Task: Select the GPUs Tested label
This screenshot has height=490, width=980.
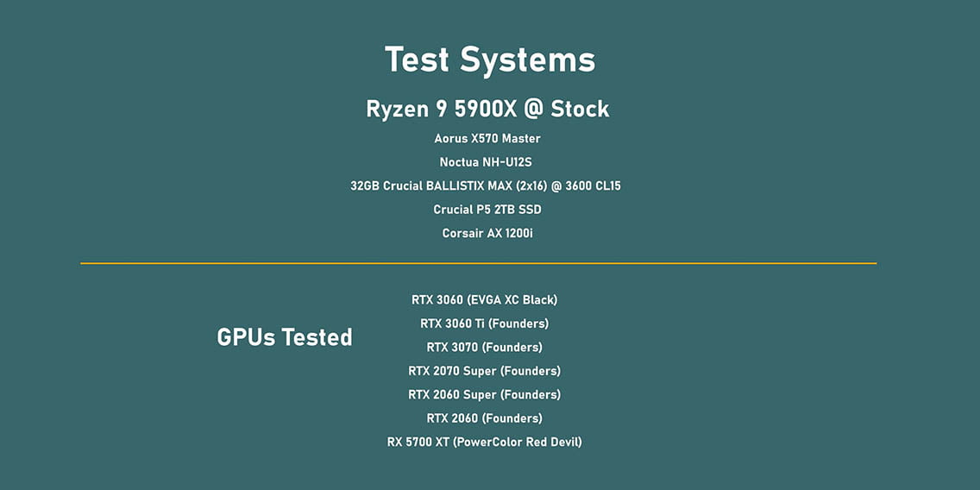Action: tap(285, 336)
